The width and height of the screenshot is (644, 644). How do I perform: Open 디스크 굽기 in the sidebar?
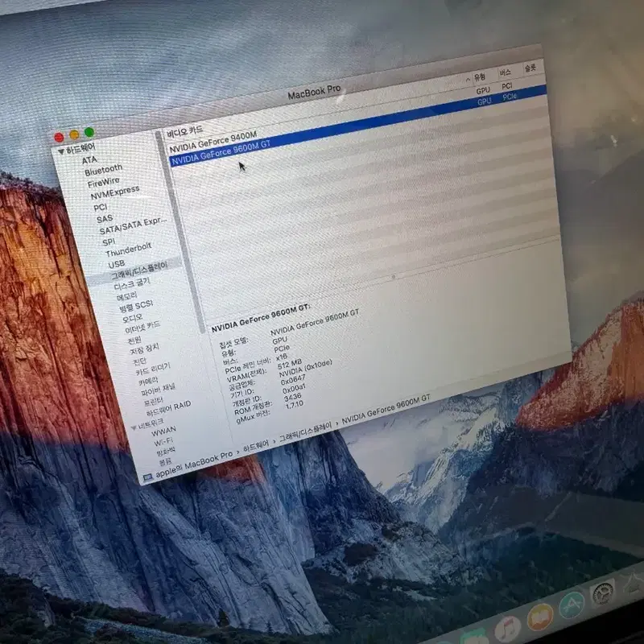pyautogui.click(x=132, y=283)
